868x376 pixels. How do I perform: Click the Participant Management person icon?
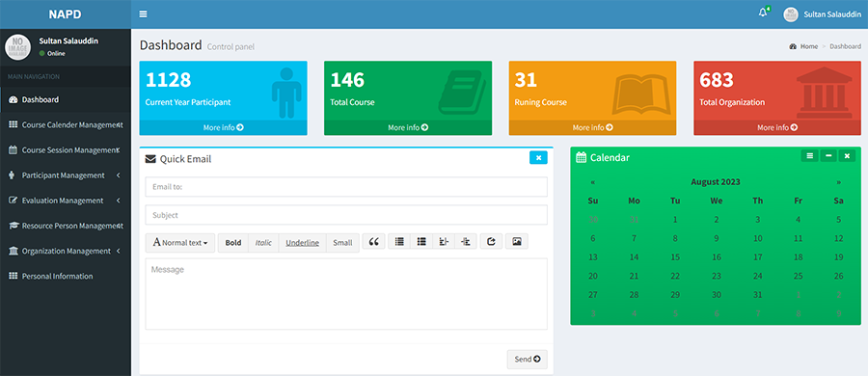click(x=13, y=175)
